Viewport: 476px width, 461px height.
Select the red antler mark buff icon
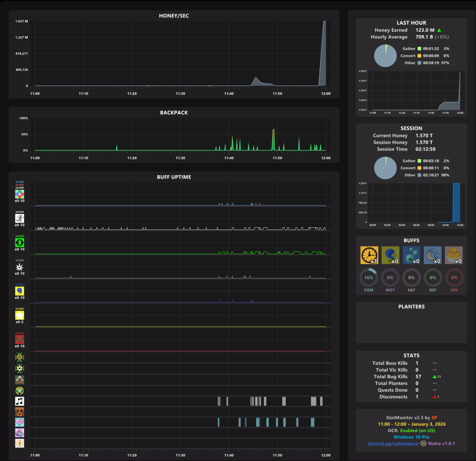pos(19,340)
